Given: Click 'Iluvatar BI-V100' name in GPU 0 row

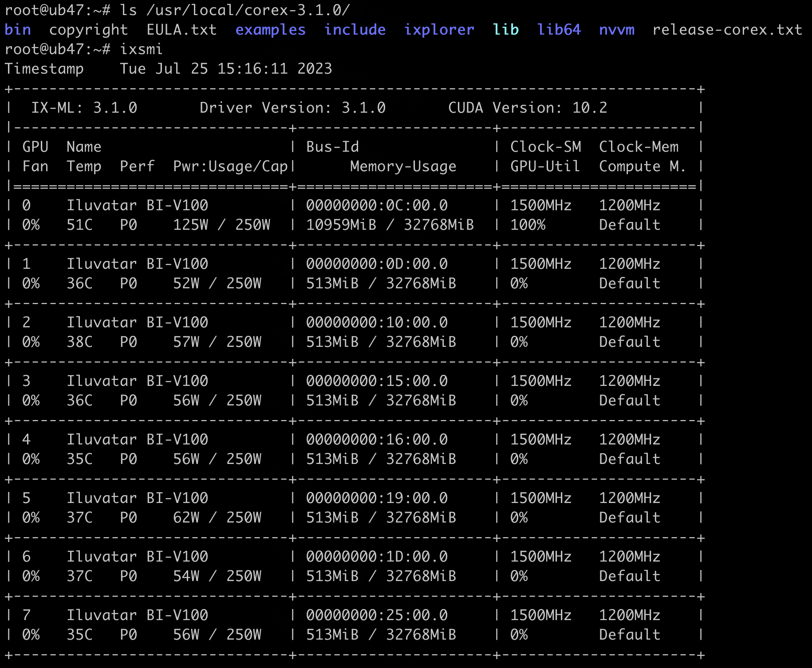Looking at the screenshot, I should (x=137, y=205).
